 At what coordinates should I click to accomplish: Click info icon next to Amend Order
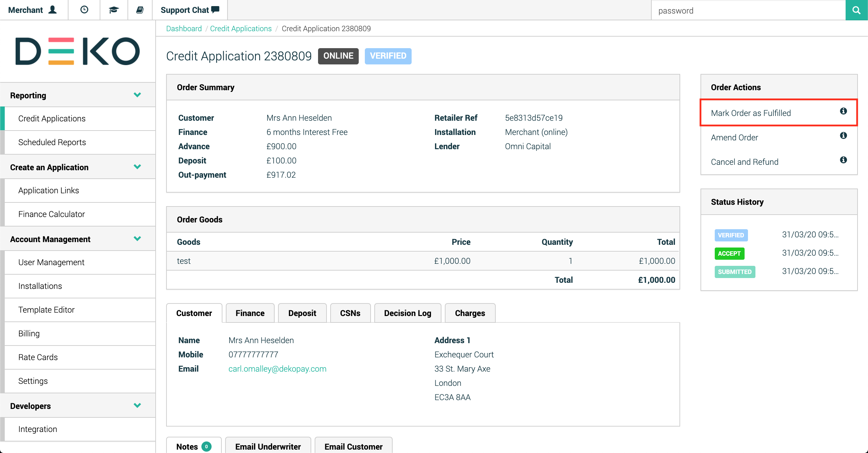843,136
